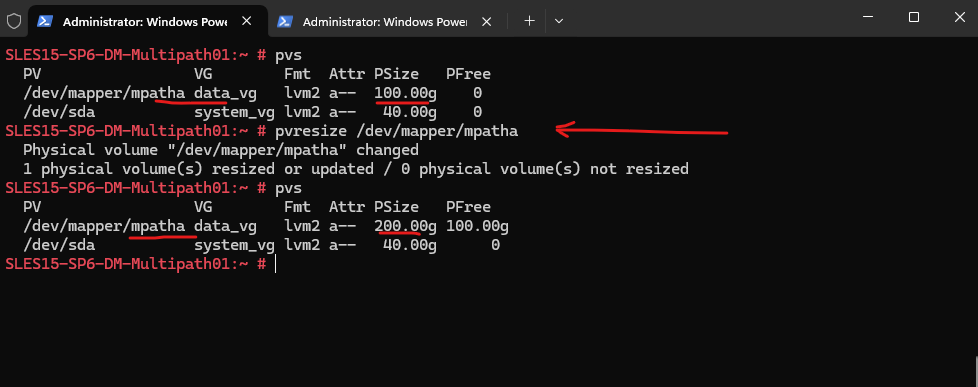
Task: Click the first pvs command at the top
Action: [288, 54]
